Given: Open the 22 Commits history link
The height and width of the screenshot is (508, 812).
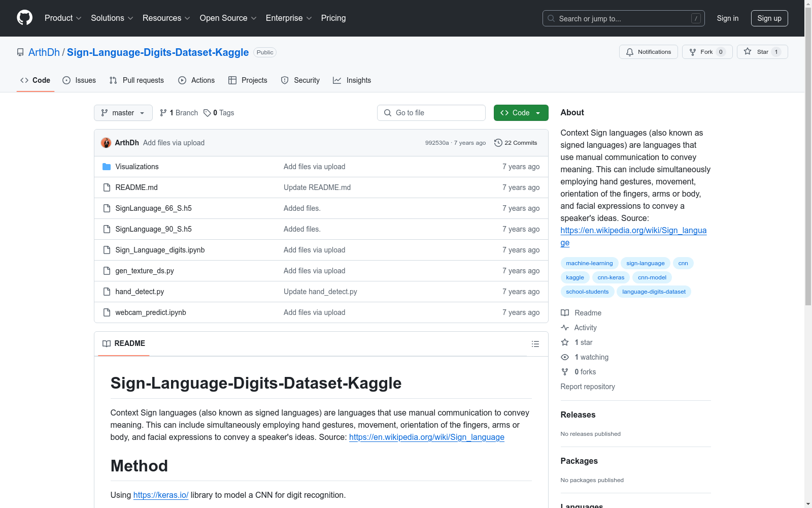Looking at the screenshot, I should 516,143.
